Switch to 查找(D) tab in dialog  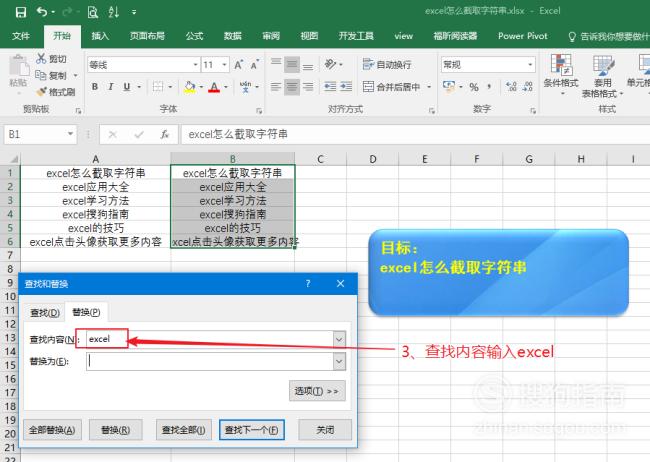point(45,312)
